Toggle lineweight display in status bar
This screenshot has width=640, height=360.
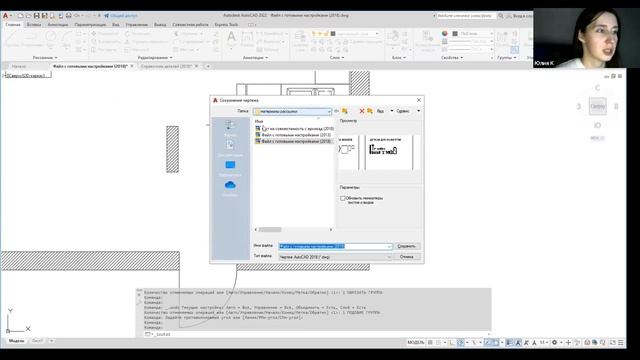pyautogui.click(x=509, y=342)
